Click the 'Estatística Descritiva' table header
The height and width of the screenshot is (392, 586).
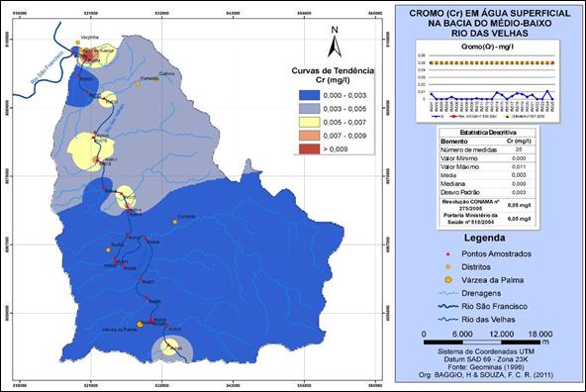[488, 133]
